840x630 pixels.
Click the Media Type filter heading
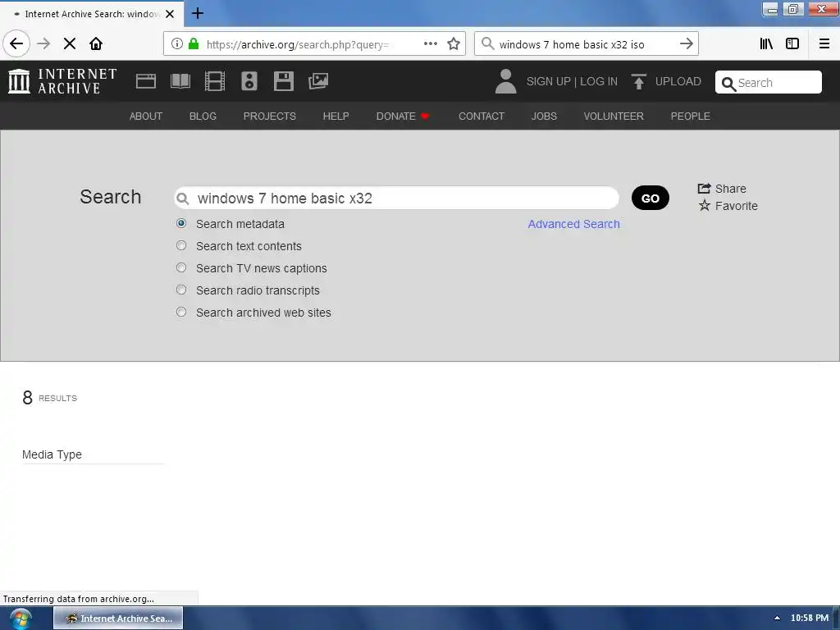(52, 454)
